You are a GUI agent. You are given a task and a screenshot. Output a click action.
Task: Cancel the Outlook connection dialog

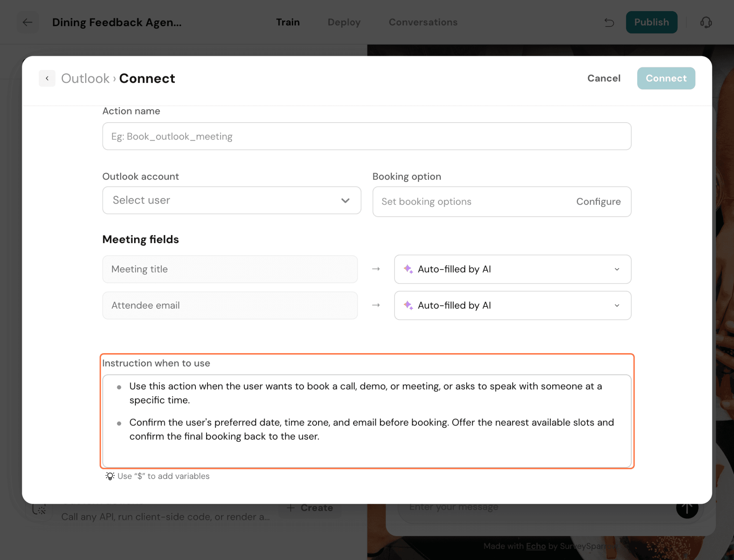point(604,78)
